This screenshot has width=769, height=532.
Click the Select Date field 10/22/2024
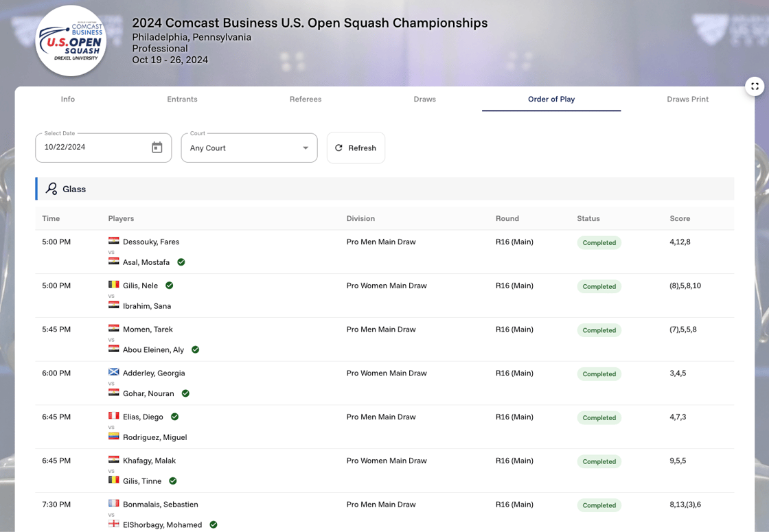[104, 147]
